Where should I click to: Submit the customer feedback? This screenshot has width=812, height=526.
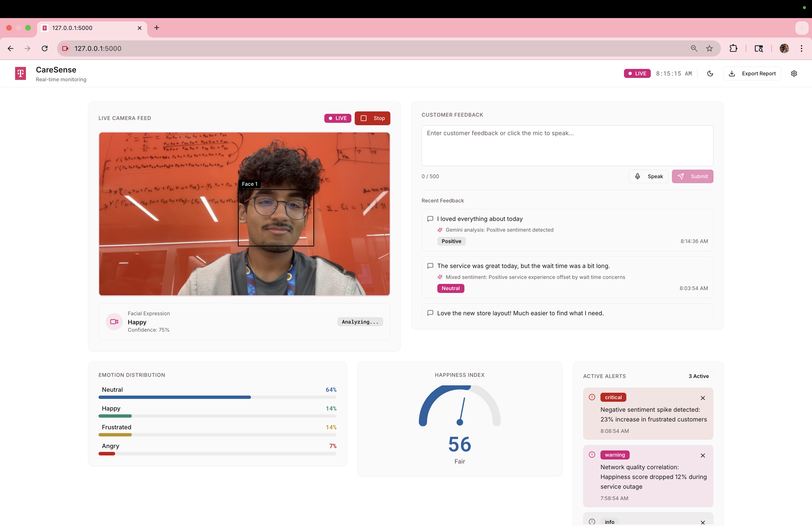coord(692,177)
